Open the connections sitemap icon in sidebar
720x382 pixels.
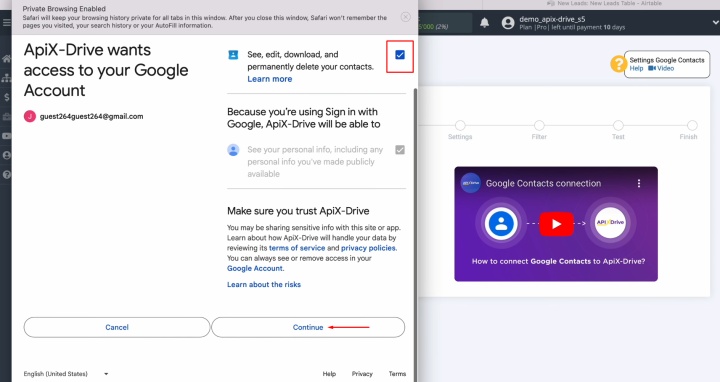6,78
